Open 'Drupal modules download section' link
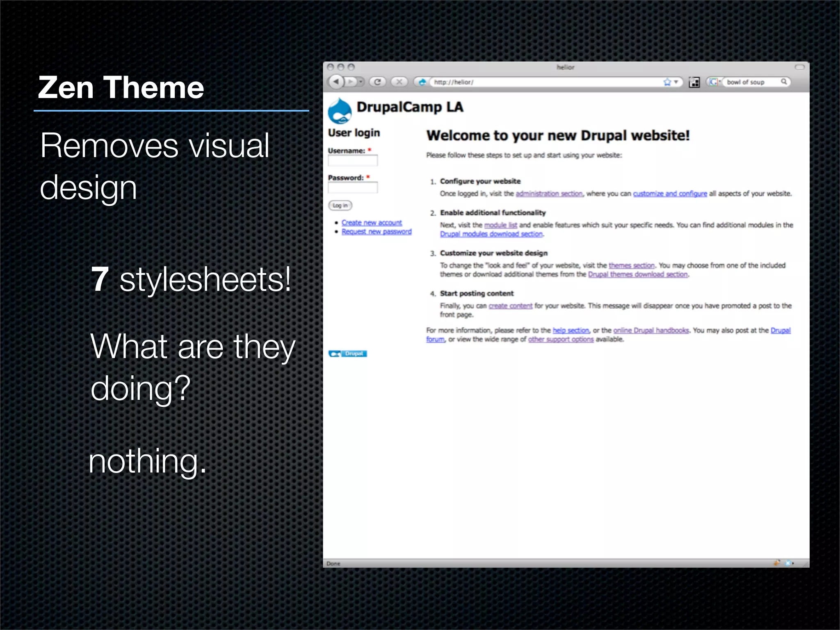840x630 pixels. 491,234
